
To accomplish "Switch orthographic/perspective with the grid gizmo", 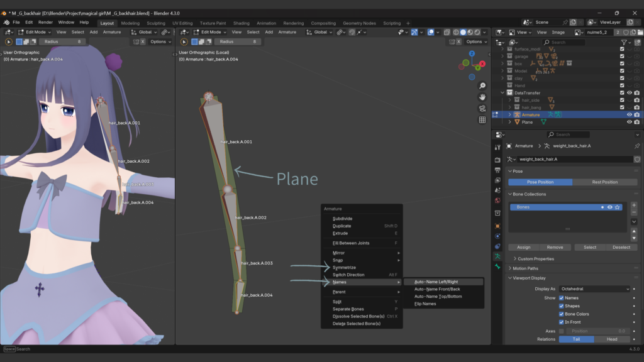I will (x=482, y=119).
